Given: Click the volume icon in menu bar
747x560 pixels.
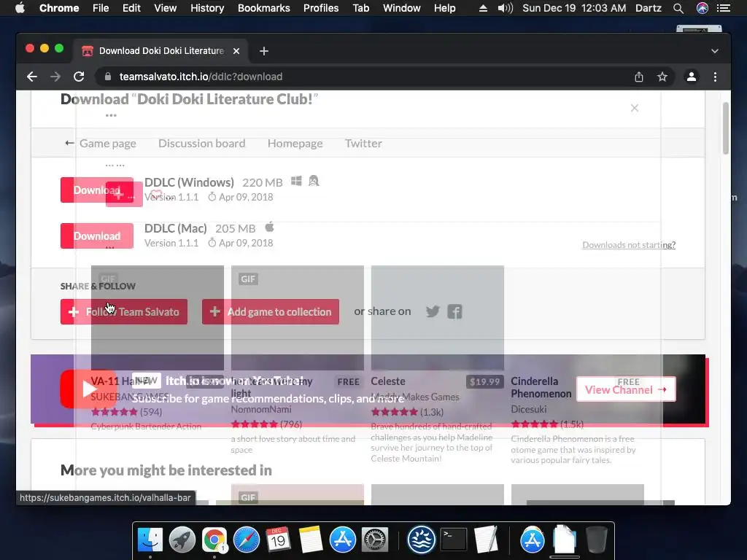Looking at the screenshot, I should [505, 8].
